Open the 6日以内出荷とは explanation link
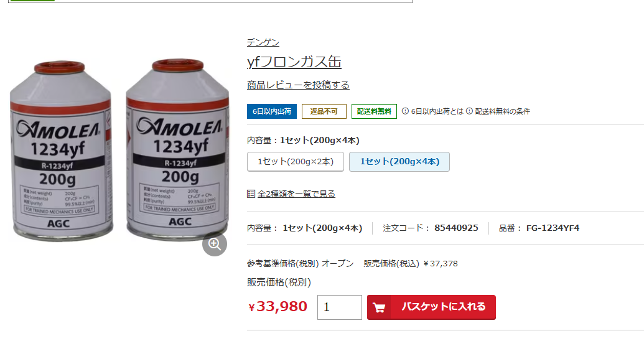The width and height of the screenshot is (644, 341). click(x=437, y=111)
